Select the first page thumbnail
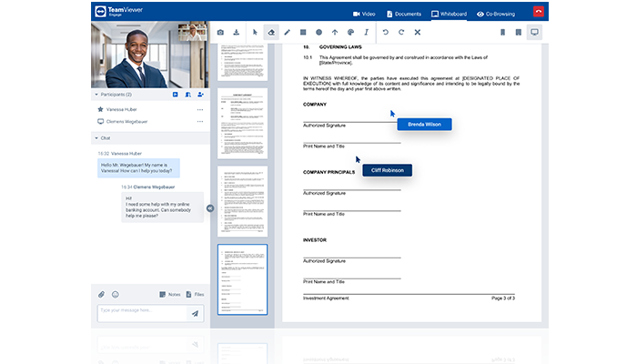The image size is (637, 364). click(243, 62)
